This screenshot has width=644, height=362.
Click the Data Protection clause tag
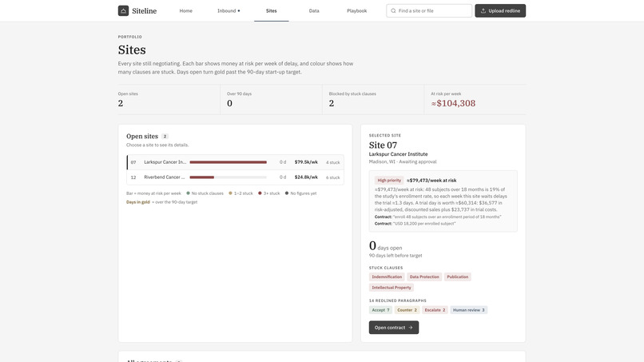click(424, 277)
